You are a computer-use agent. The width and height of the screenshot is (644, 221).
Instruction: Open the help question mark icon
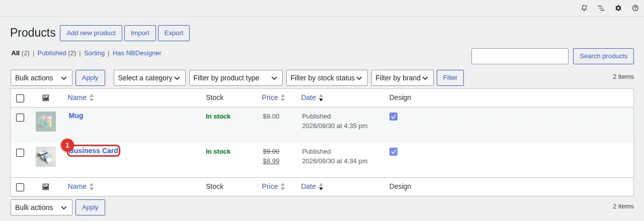coord(635,8)
